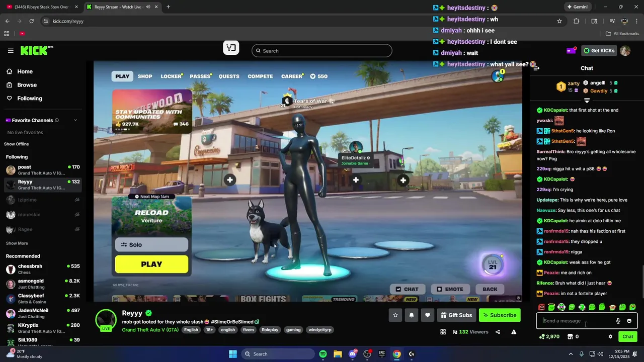This screenshot has width=644, height=362.
Task: Click the windycityrp tag
Action: [x=320, y=330]
